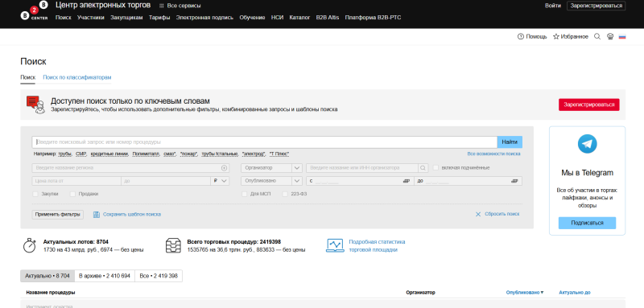Click the archive box icon for procedures

click(x=173, y=245)
